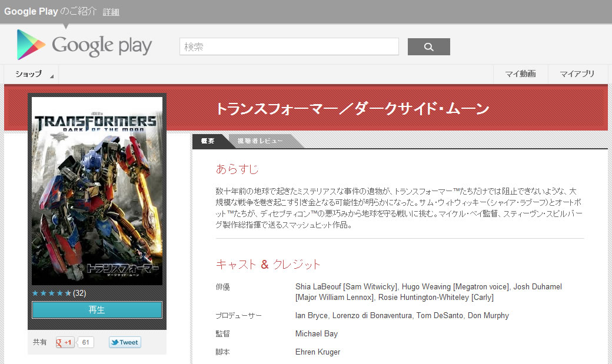
Task: Click the +1 count bubble 61
Action: [85, 342]
